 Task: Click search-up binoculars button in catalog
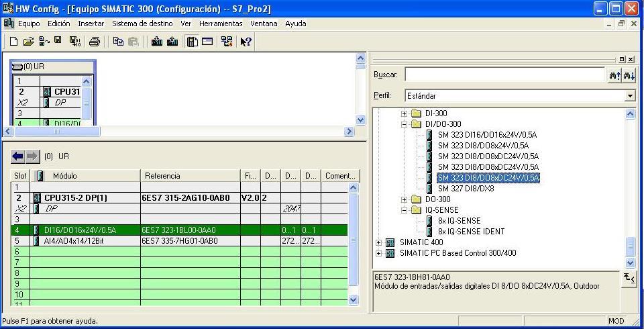pos(615,75)
